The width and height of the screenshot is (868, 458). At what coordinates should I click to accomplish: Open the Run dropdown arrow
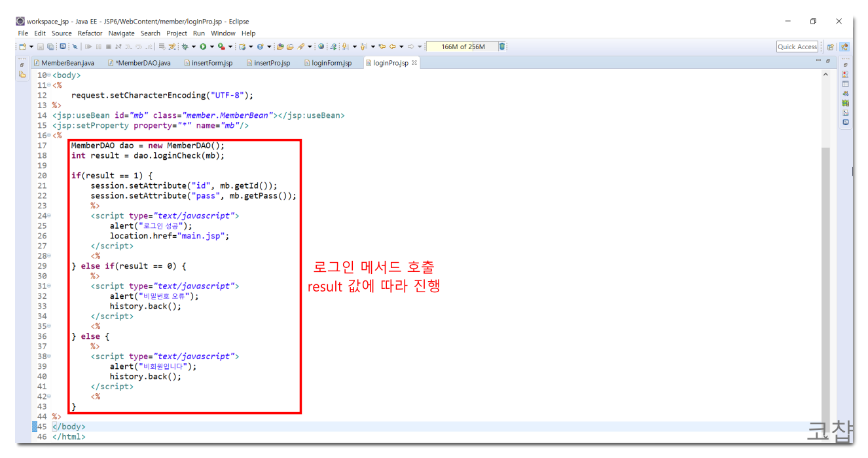(x=212, y=47)
